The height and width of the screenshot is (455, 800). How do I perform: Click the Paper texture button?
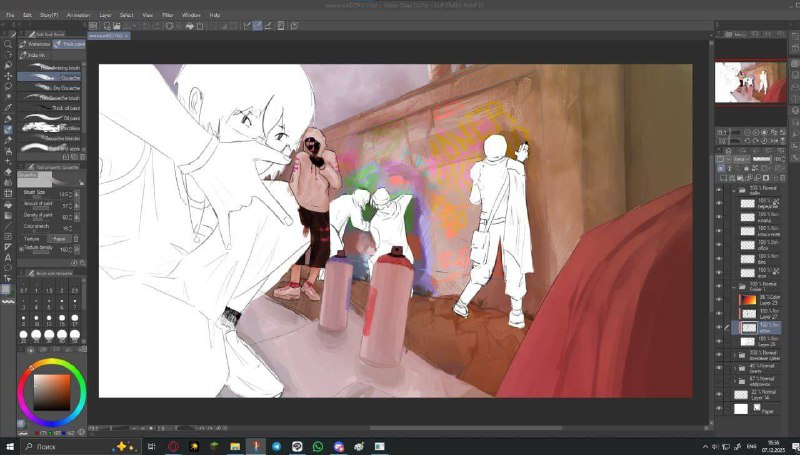pyautogui.click(x=59, y=239)
